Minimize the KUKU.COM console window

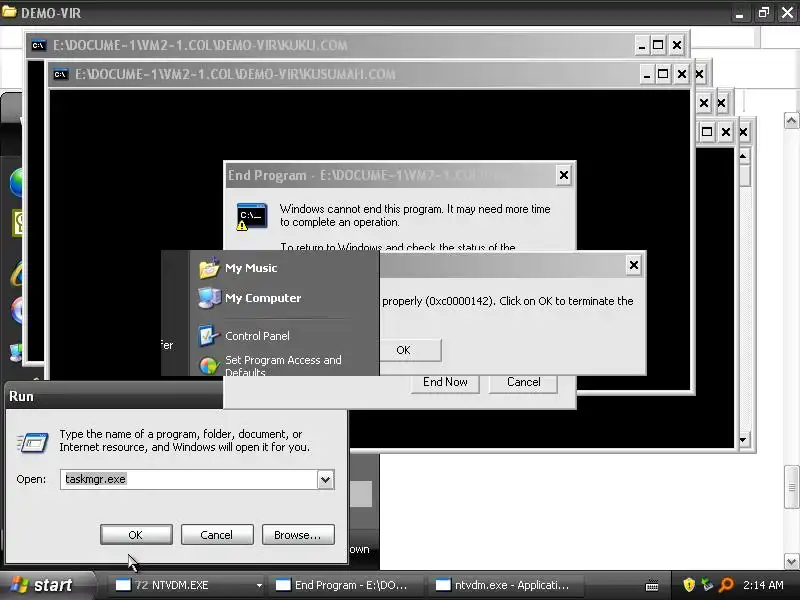click(x=642, y=45)
